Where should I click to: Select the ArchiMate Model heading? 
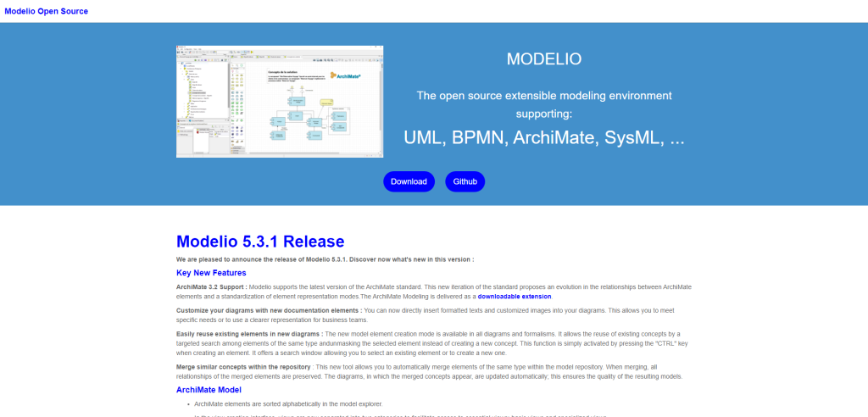[x=209, y=390]
